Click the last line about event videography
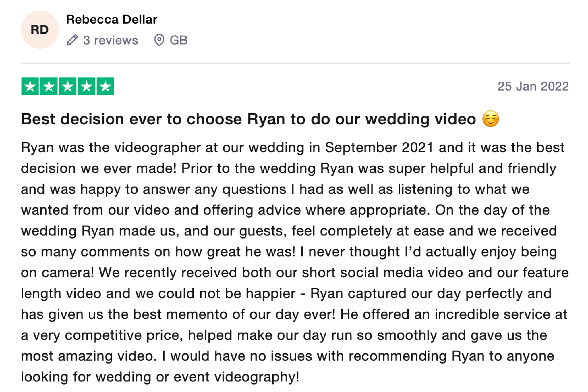This screenshot has height=392, width=588. point(160,377)
